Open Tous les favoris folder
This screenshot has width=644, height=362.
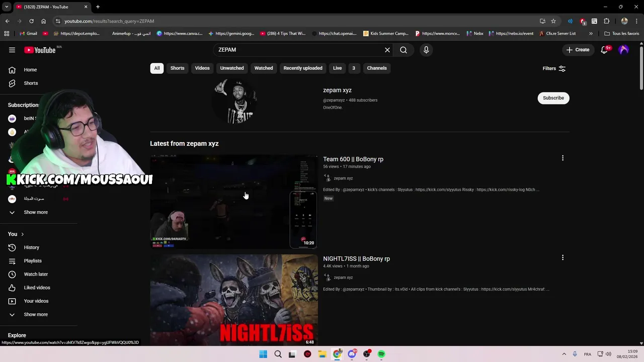(x=622, y=34)
